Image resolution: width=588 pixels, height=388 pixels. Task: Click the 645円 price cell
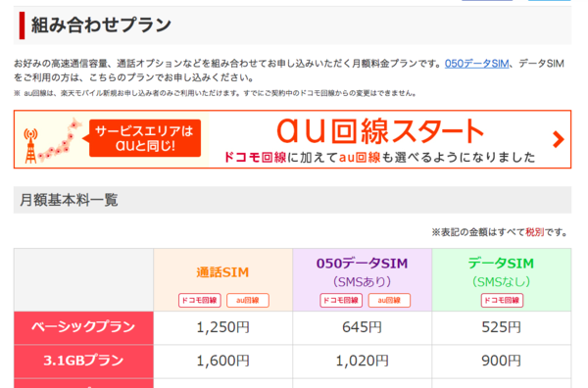(363, 327)
